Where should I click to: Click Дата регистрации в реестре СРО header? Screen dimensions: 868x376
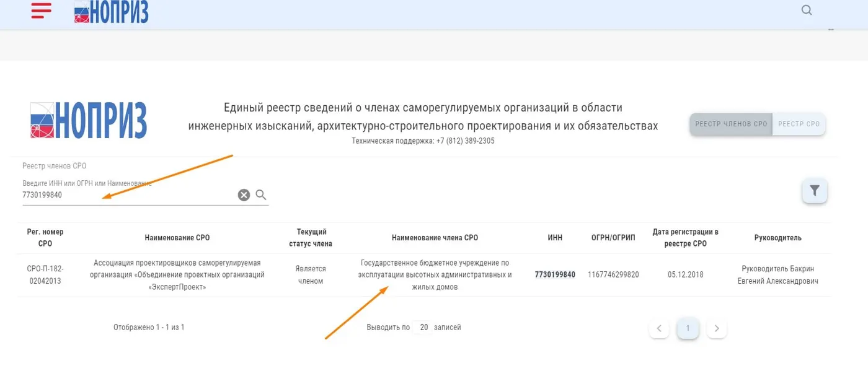tap(685, 238)
